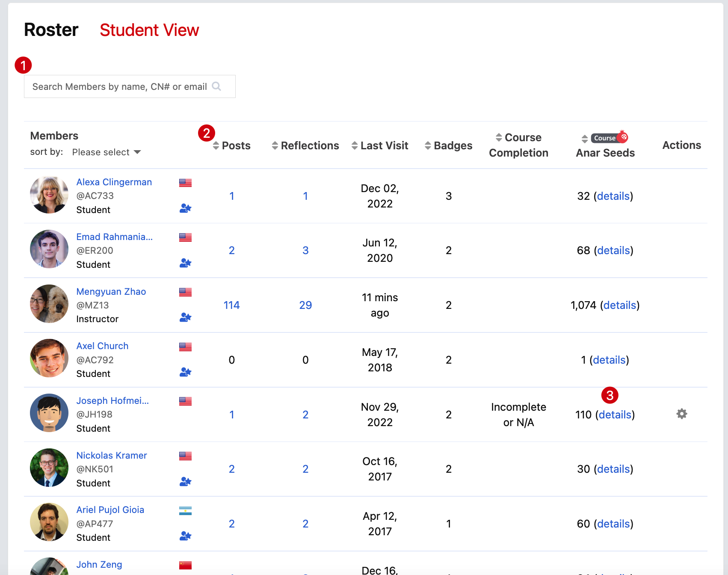Click Ariel Pujol Gioia's profile photo
Viewport: 728px width, 575px height.
49,522
